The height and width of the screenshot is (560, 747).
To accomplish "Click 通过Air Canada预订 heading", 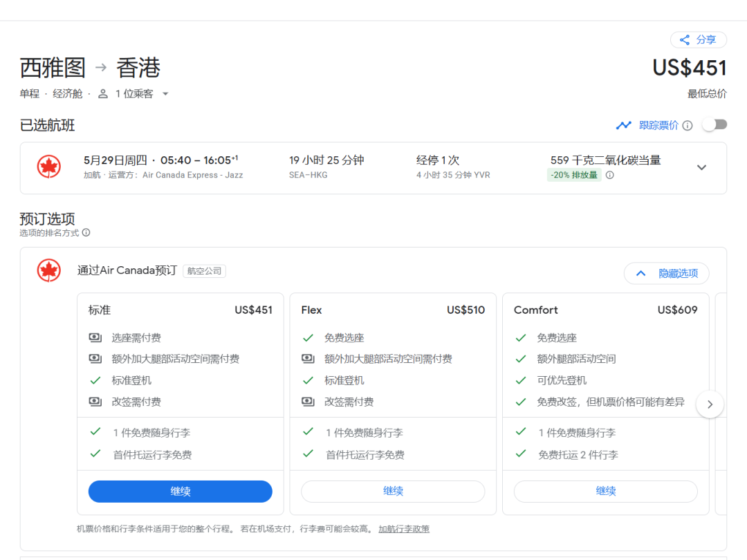I will pos(127,270).
